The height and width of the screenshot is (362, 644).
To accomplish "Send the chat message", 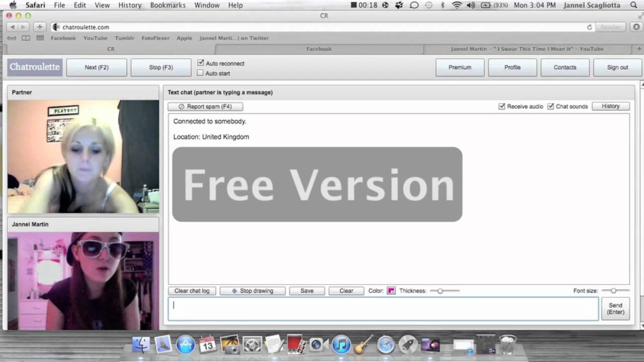I will (615, 309).
